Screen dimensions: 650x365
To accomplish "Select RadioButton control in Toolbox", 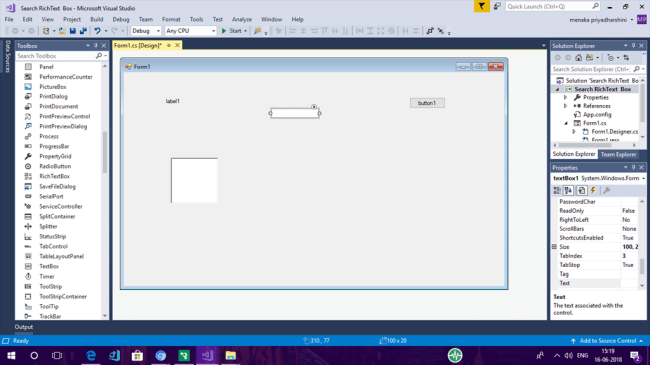I will (x=55, y=166).
